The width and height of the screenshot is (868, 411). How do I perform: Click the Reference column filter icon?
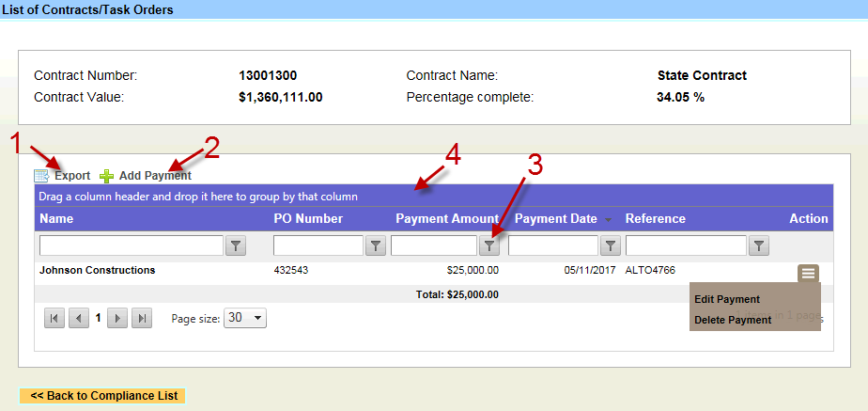click(759, 246)
